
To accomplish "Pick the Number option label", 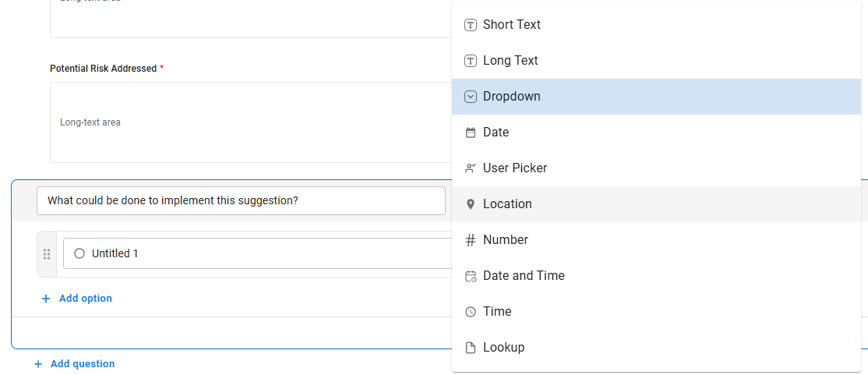I will point(505,240).
